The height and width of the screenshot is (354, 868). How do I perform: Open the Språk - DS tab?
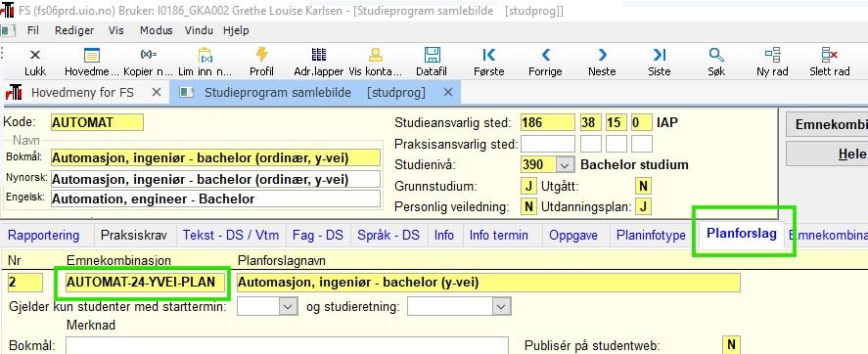[x=388, y=236]
